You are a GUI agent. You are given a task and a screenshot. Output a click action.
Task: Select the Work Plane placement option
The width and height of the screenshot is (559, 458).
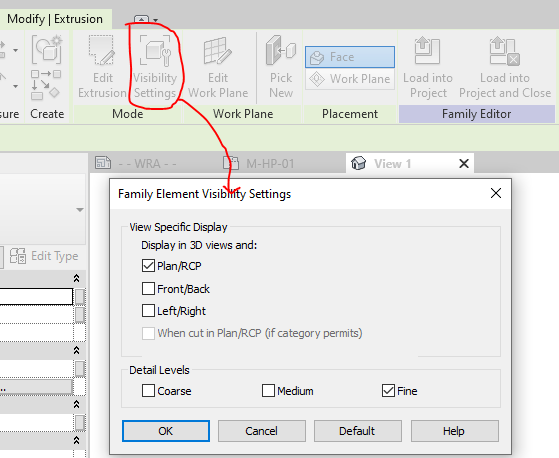coord(350,79)
